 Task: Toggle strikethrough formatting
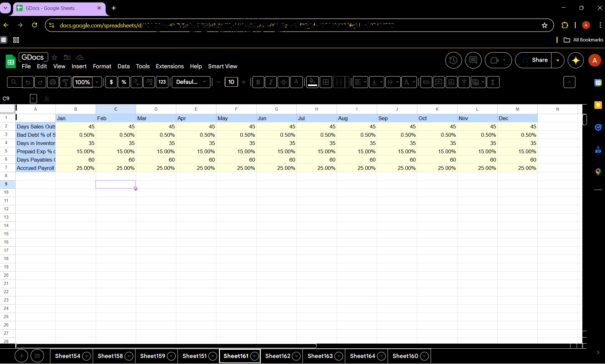pos(283,82)
